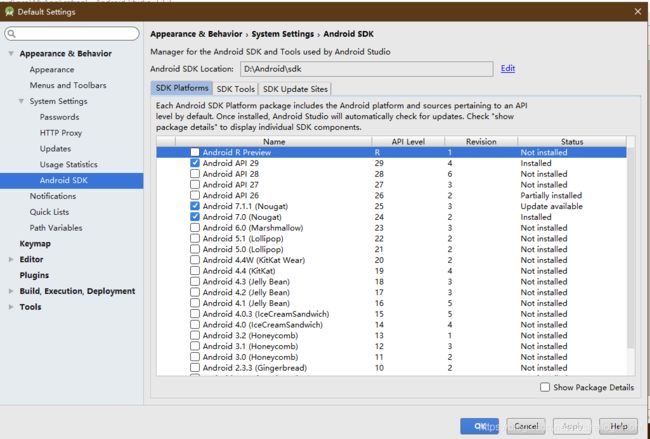The height and width of the screenshot is (439, 650).
Task: Select Passwords in settings tree
Action: tap(59, 117)
